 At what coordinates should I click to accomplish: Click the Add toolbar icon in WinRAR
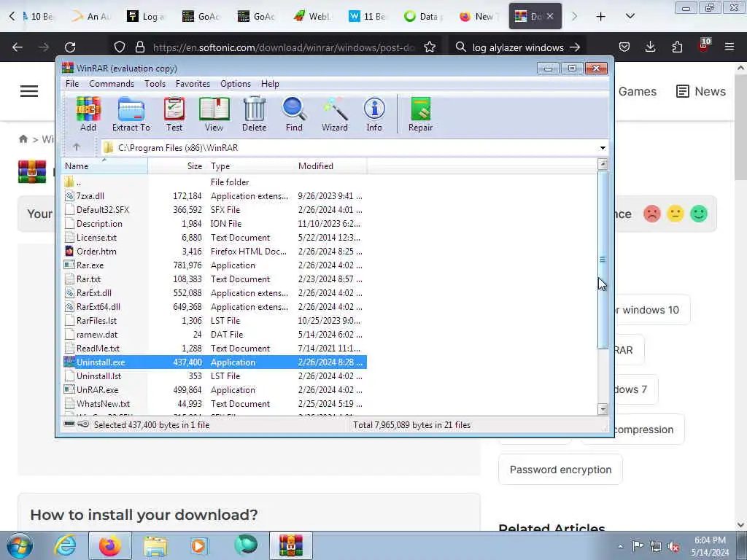pos(88,114)
